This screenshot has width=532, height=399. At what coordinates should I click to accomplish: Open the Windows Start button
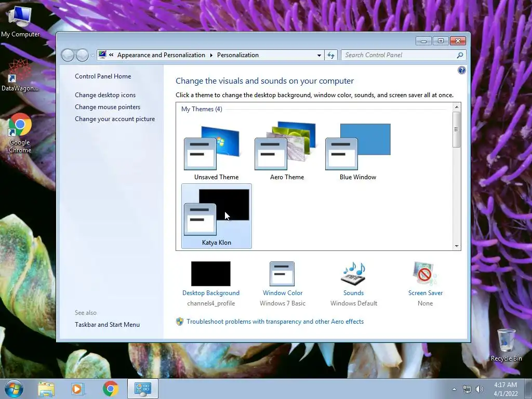[x=14, y=389]
